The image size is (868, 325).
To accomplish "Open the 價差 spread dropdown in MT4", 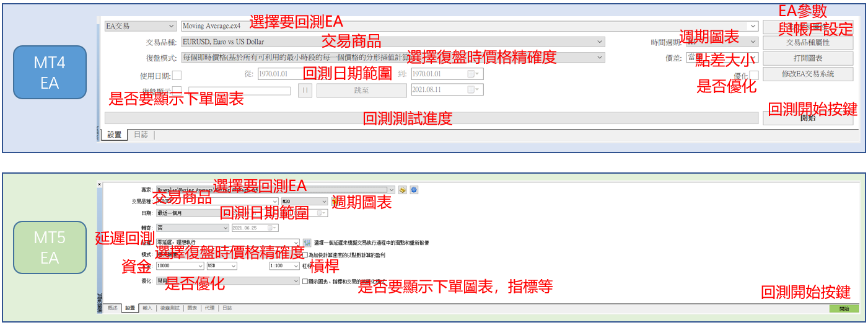I will pos(722,58).
